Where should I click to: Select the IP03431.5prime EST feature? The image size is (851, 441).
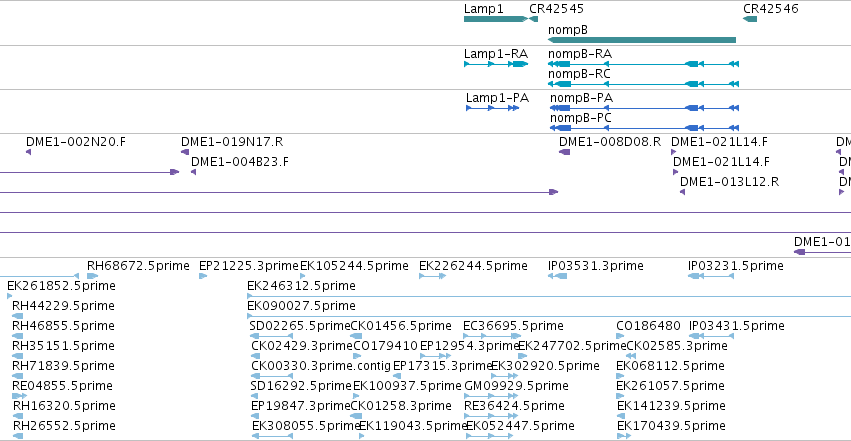click(x=712, y=336)
